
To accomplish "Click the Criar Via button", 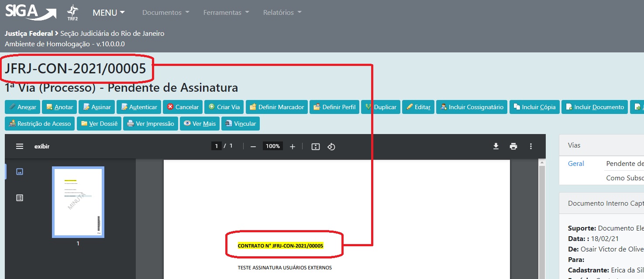I will pyautogui.click(x=224, y=107).
